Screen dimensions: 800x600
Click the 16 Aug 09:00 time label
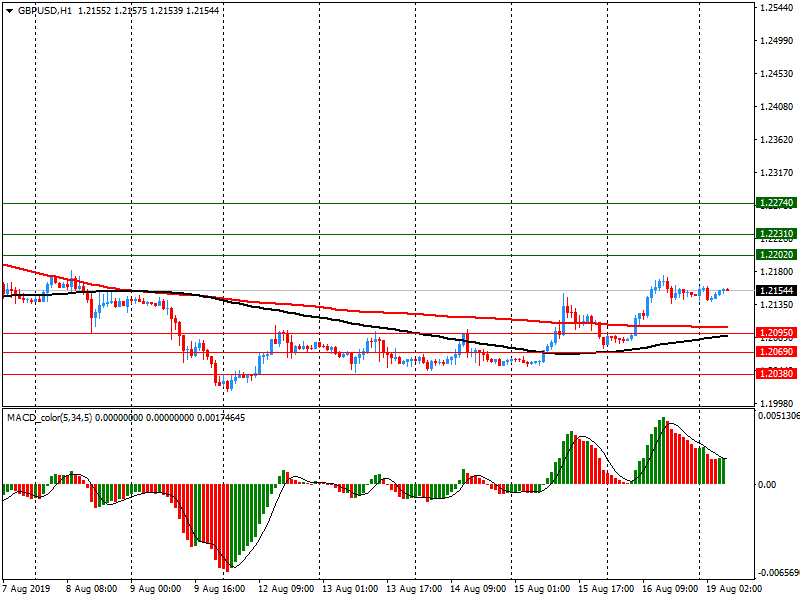pos(670,589)
